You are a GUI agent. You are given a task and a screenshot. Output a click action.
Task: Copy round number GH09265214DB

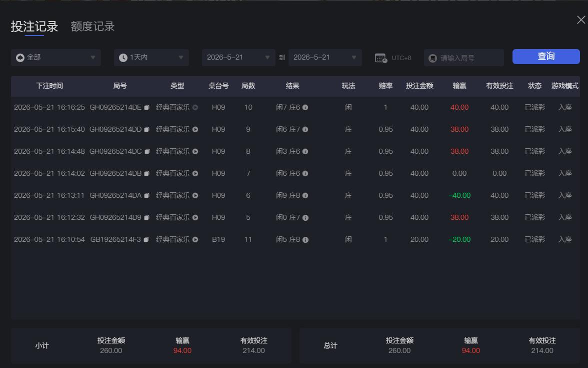coord(147,173)
